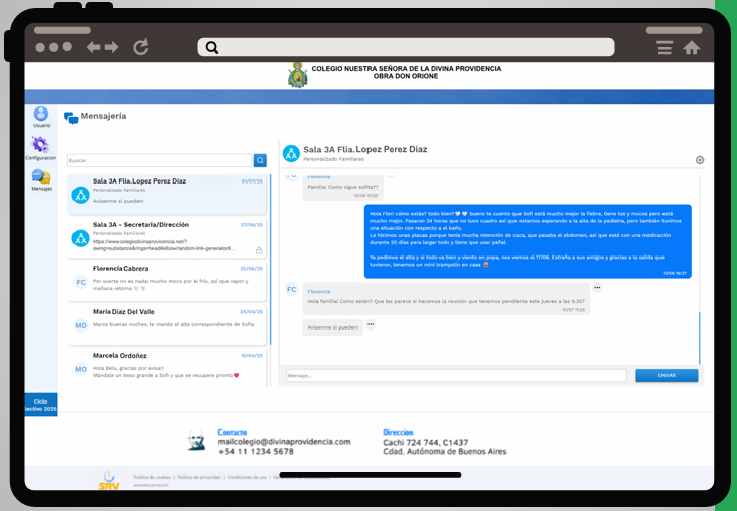
Task: Open chat settings gear icon
Action: (x=700, y=160)
